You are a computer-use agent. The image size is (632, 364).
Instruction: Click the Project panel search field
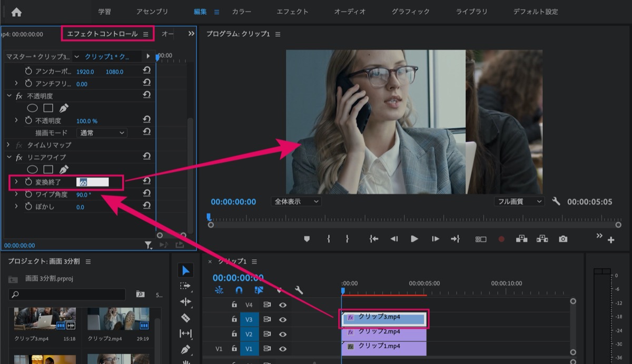(67, 295)
